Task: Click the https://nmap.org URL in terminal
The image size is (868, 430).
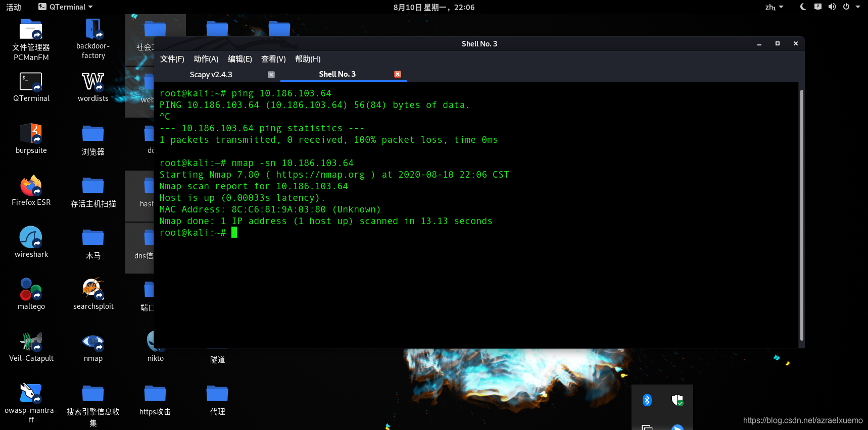Action: pos(320,175)
